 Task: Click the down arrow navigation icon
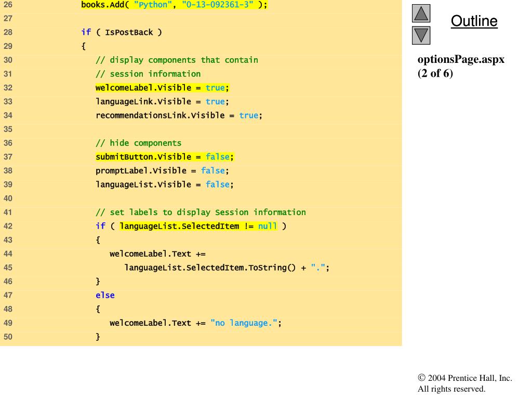421,35
